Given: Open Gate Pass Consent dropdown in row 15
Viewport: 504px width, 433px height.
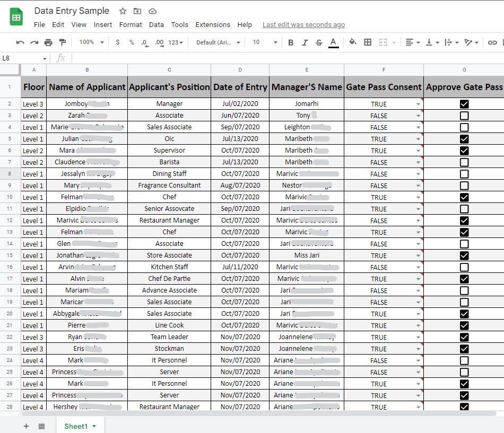Looking at the screenshot, I should (x=418, y=255).
